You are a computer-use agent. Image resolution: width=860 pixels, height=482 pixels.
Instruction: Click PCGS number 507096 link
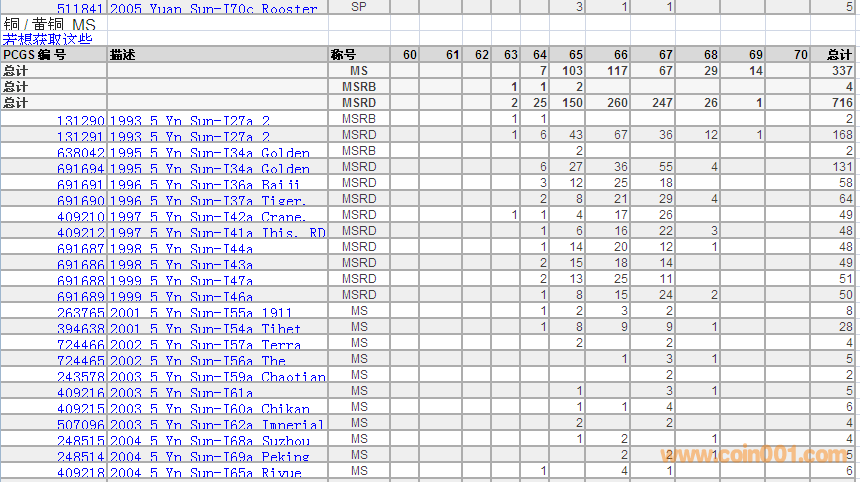[x=80, y=424]
